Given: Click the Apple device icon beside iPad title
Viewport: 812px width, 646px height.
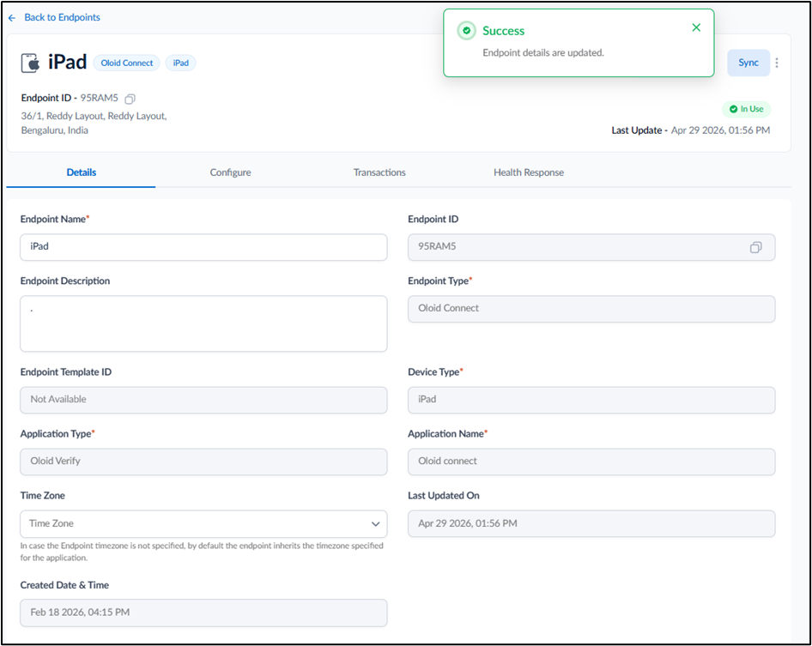Looking at the screenshot, I should pos(31,63).
